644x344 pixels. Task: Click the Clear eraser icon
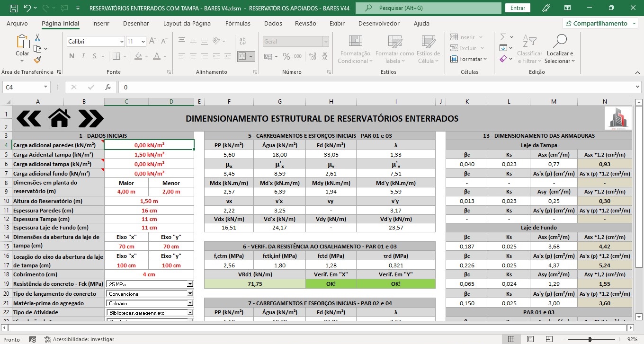point(503,59)
